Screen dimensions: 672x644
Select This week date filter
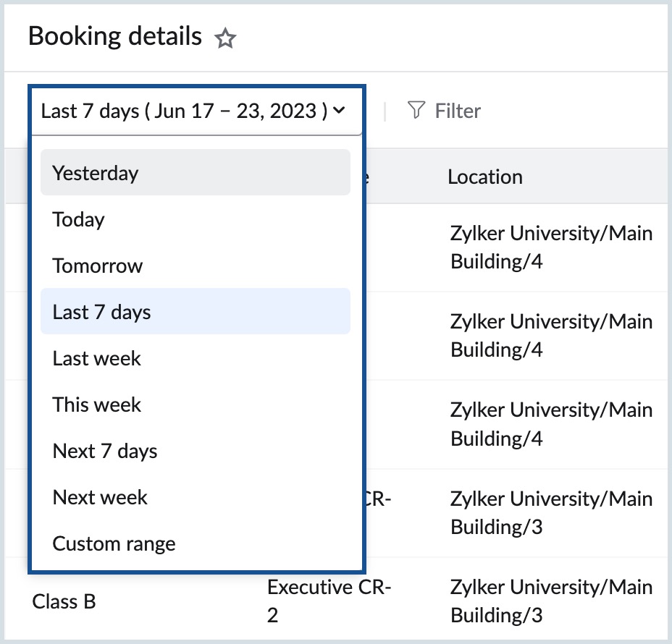96,404
